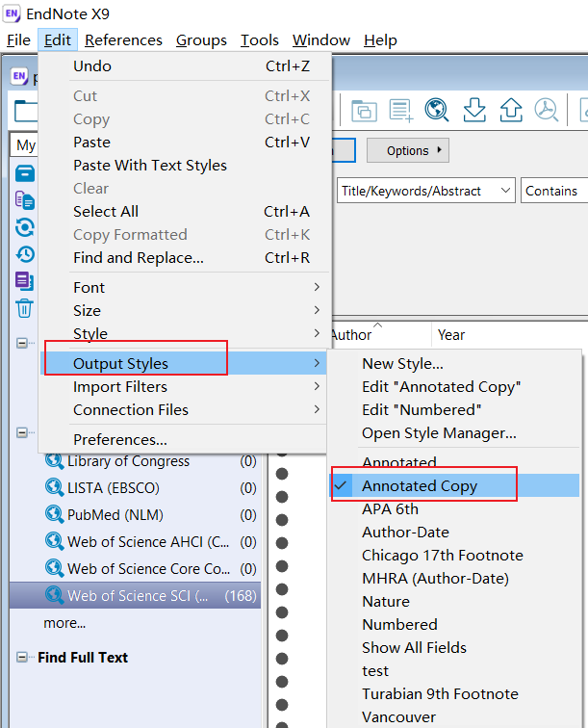Click the PubMed globe search icon
Screen dimensions: 588x728
coord(54,514)
